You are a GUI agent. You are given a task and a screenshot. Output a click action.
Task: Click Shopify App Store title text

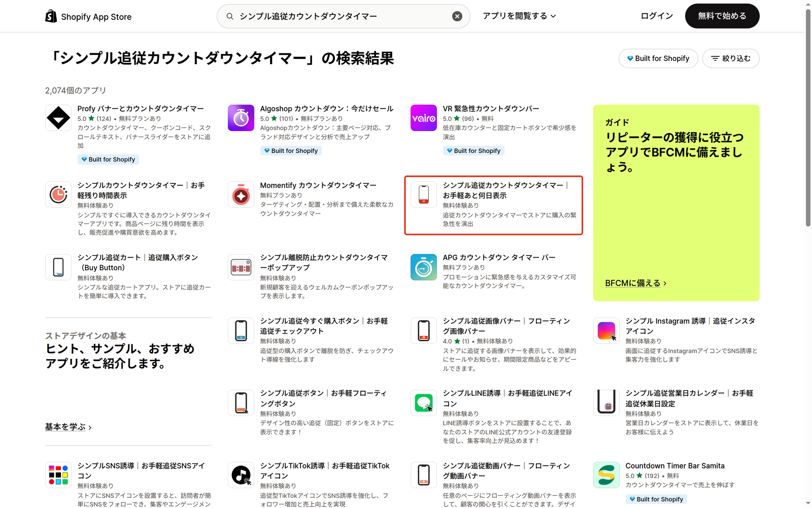[96, 17]
